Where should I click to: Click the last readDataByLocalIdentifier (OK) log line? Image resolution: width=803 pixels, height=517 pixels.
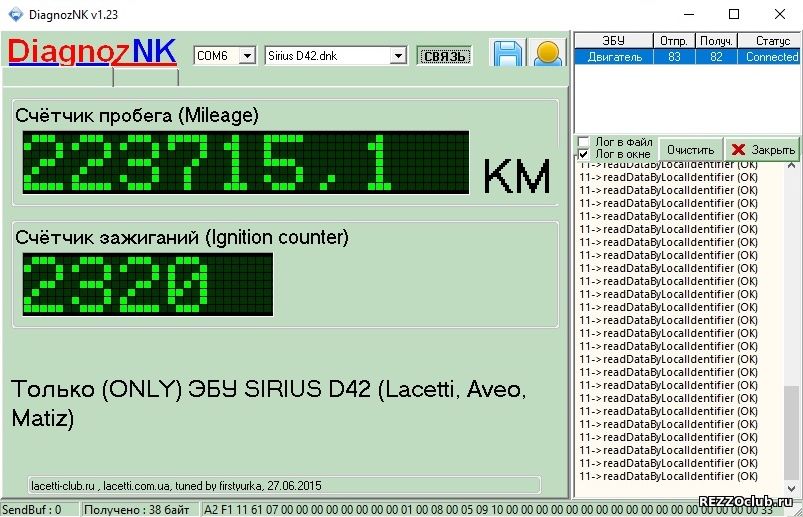668,476
